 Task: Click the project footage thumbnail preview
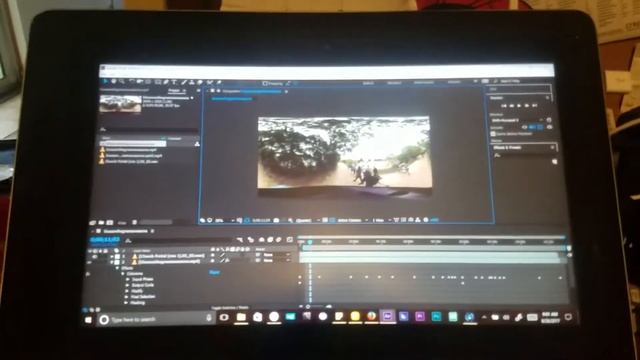click(120, 104)
